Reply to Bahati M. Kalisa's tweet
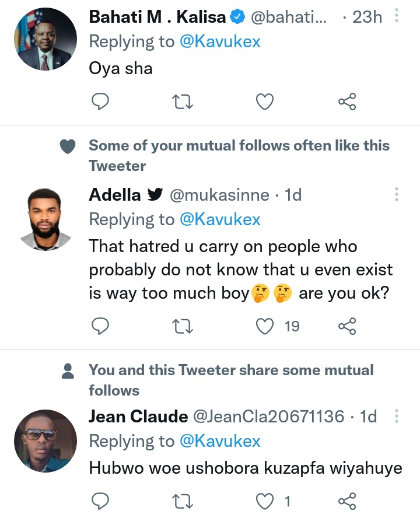 [x=101, y=102]
